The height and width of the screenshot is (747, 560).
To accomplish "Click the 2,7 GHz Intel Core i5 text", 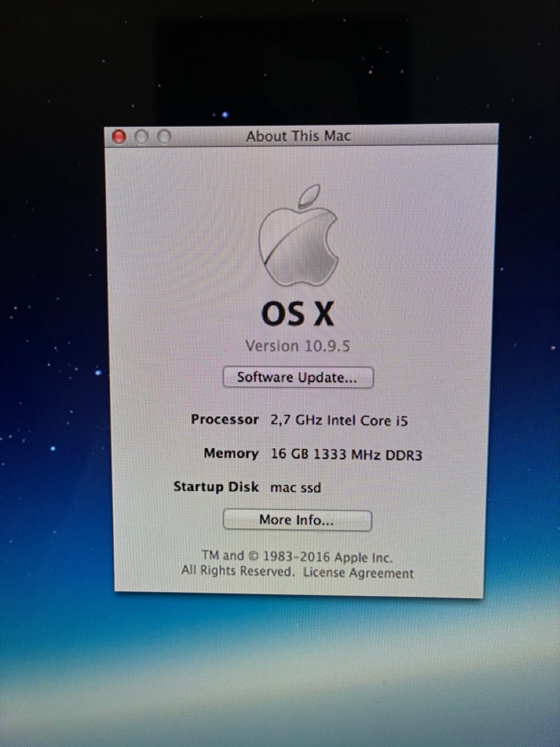I will point(339,420).
